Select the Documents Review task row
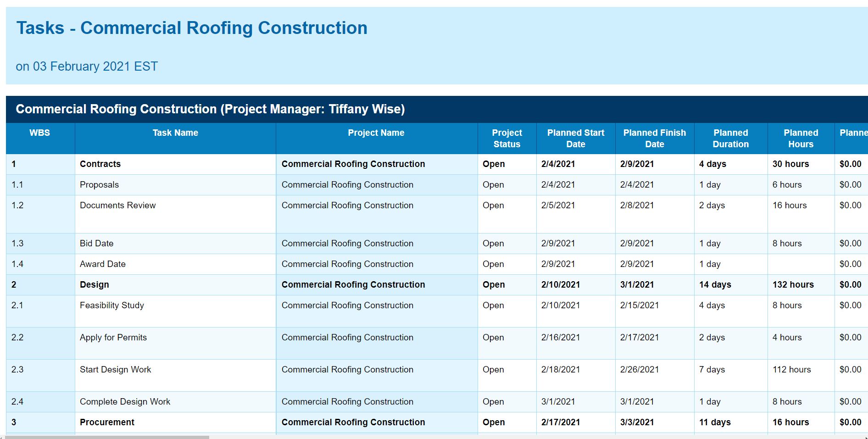The image size is (868, 439). (117, 205)
